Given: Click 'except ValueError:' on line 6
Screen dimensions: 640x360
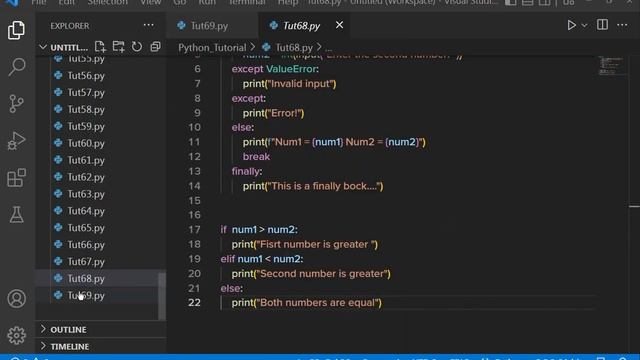Looking at the screenshot, I should (x=275, y=69).
